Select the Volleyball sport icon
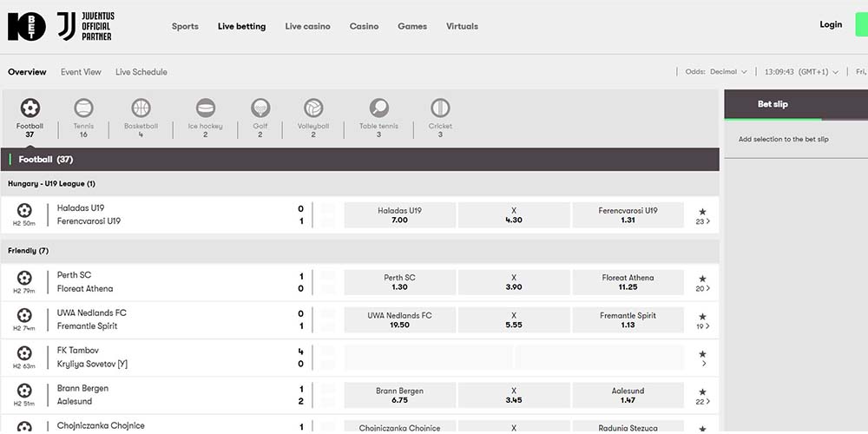The image size is (868, 434). coord(313,108)
